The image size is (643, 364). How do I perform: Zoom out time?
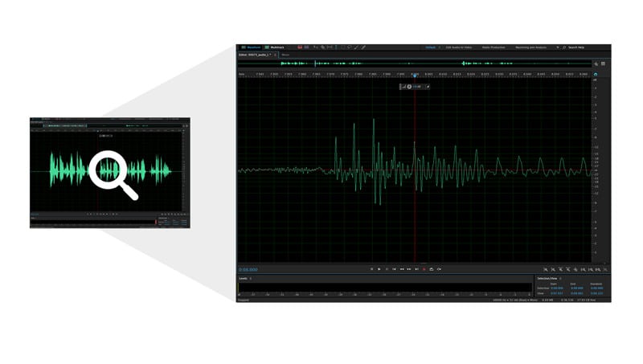(568, 269)
